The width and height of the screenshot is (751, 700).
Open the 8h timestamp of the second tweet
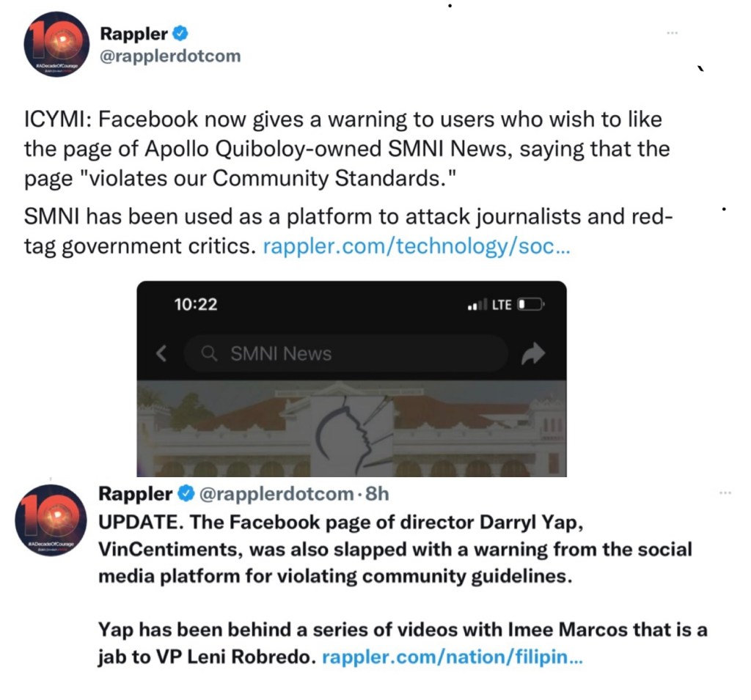tap(377, 495)
